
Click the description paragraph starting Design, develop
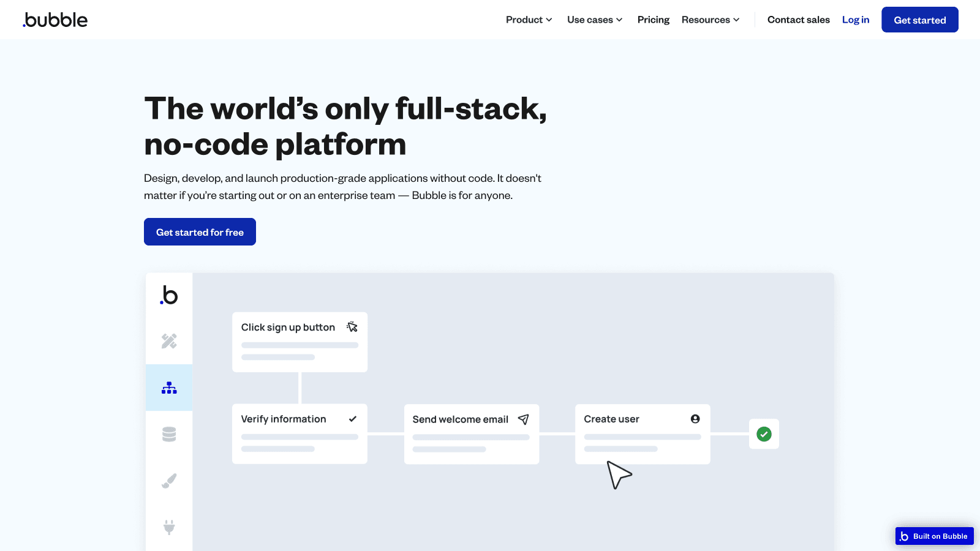tap(342, 187)
